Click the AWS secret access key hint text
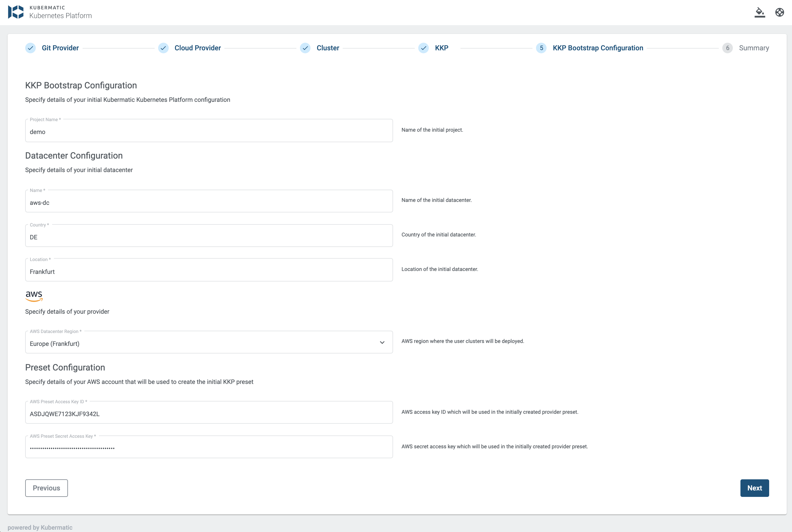792x532 pixels. click(x=494, y=447)
